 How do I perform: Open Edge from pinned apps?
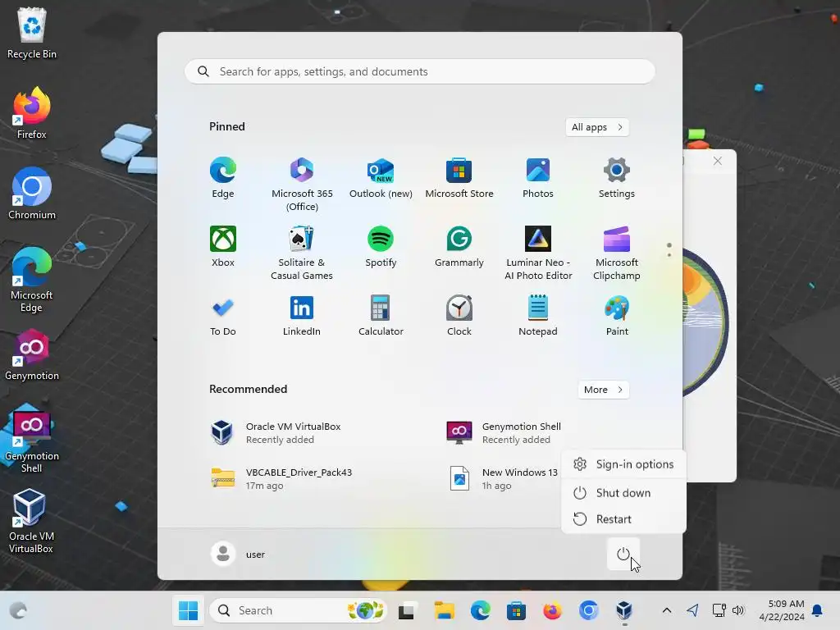tap(223, 178)
